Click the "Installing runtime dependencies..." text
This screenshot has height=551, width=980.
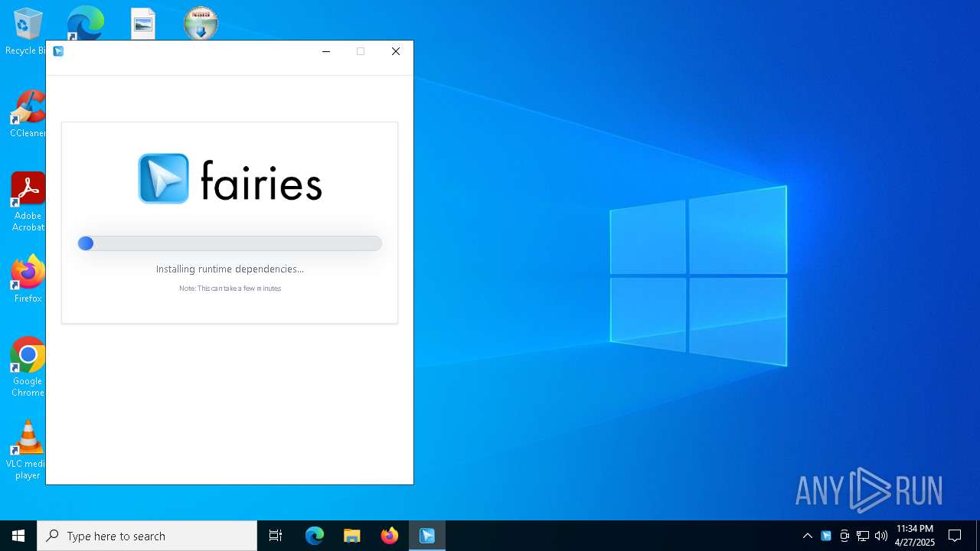click(230, 269)
